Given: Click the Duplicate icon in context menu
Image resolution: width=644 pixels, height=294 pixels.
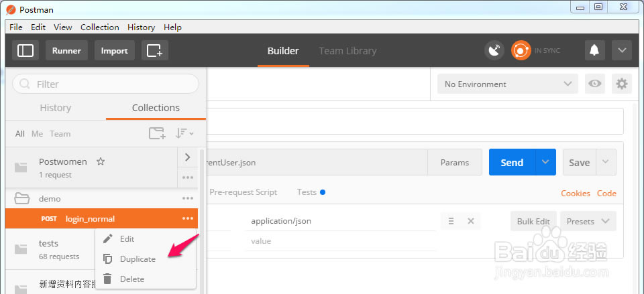Looking at the screenshot, I should click(x=107, y=259).
